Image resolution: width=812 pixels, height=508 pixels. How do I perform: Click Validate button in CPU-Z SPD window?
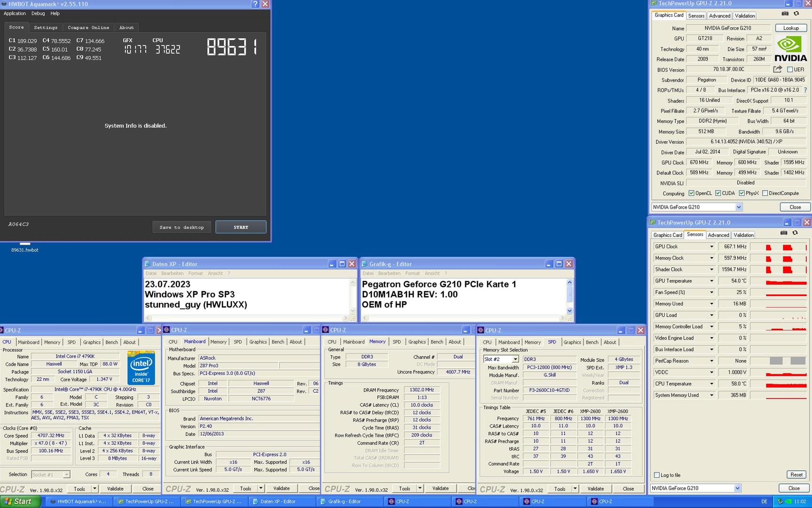point(595,489)
